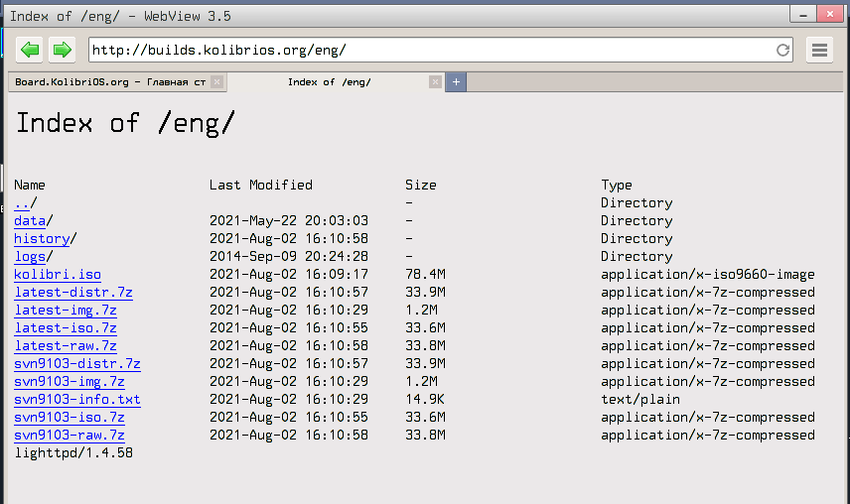Screen dimensions: 850x504
Task: Click the green forward arrow button
Action: 62,50
